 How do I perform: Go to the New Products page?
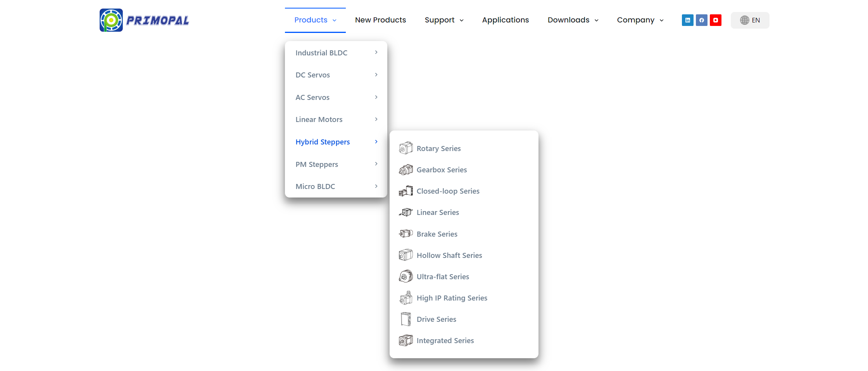point(380,20)
